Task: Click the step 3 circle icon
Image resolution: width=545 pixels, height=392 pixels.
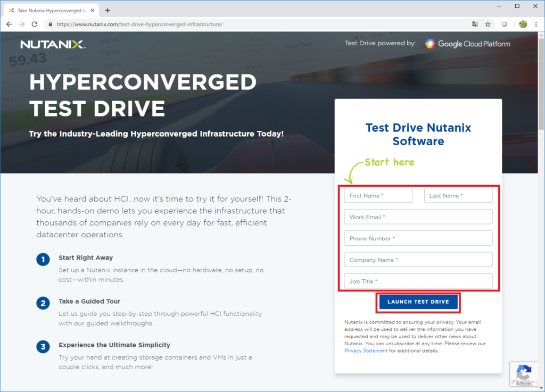Action: (43, 346)
